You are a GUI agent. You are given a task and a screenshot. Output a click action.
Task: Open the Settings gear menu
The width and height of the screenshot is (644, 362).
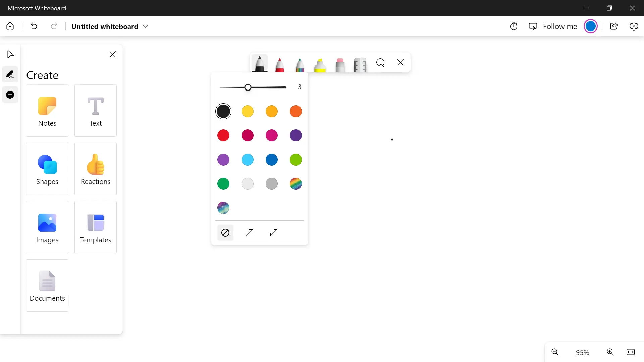point(634,26)
